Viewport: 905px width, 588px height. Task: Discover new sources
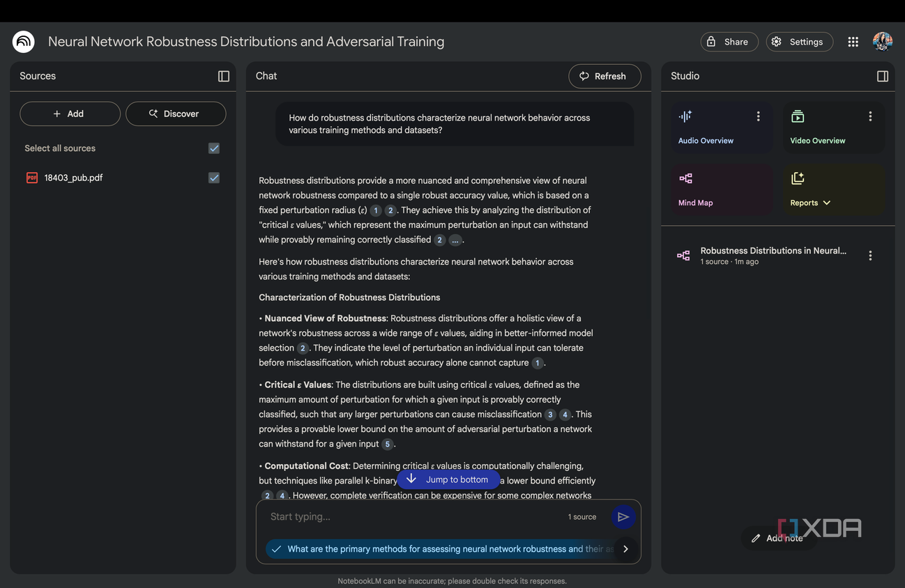pos(176,114)
